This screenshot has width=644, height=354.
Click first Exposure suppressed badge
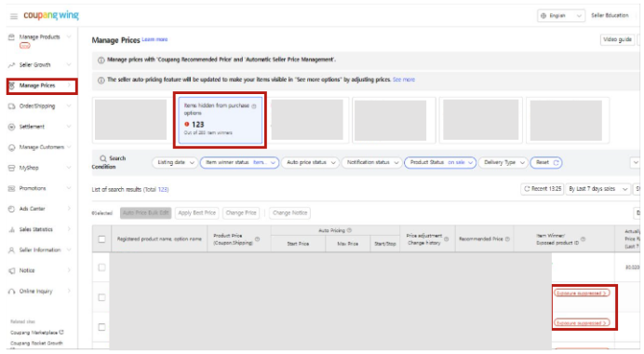coord(582,293)
